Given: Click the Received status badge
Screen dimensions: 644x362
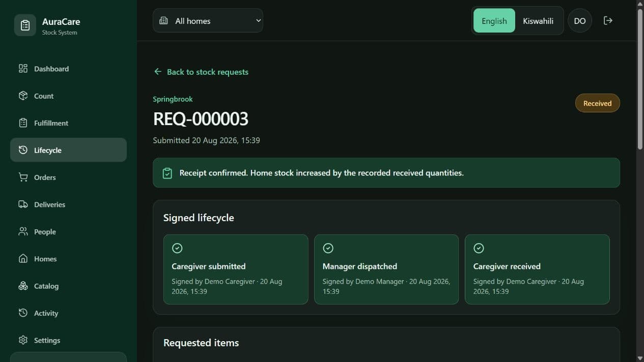Looking at the screenshot, I should coord(597,103).
